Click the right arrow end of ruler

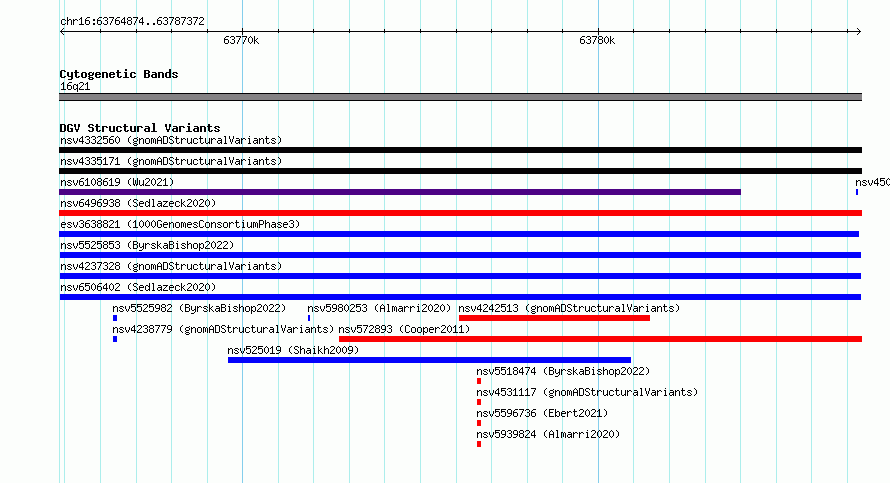(858, 31)
